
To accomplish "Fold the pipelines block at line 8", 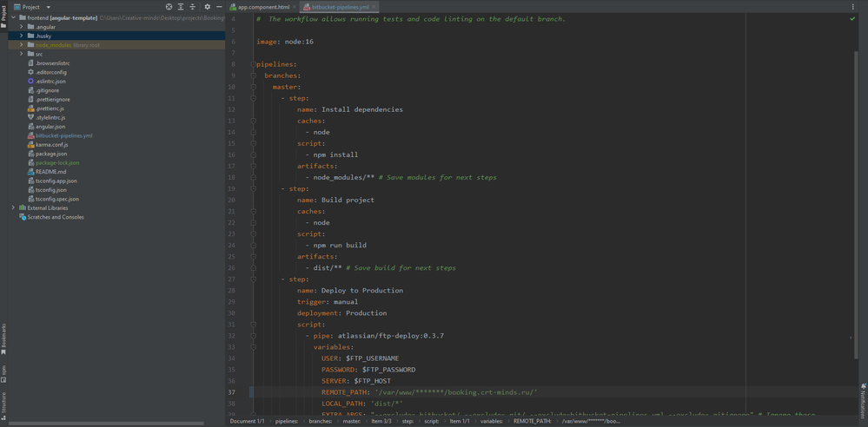I will point(254,64).
